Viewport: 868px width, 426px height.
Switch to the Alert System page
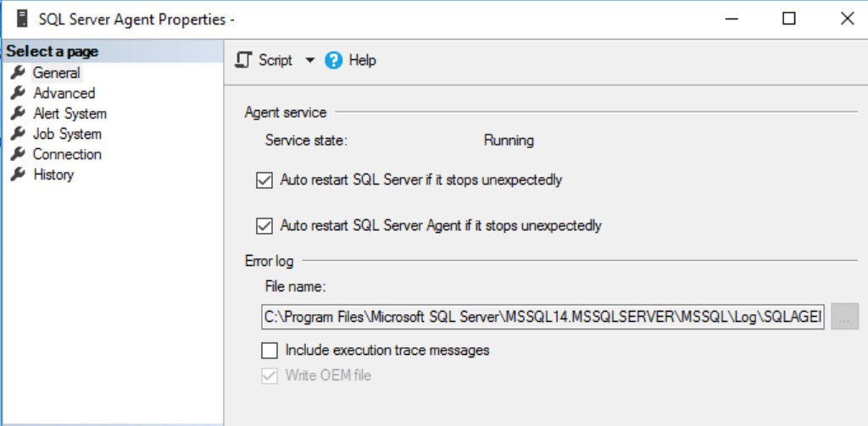(70, 113)
